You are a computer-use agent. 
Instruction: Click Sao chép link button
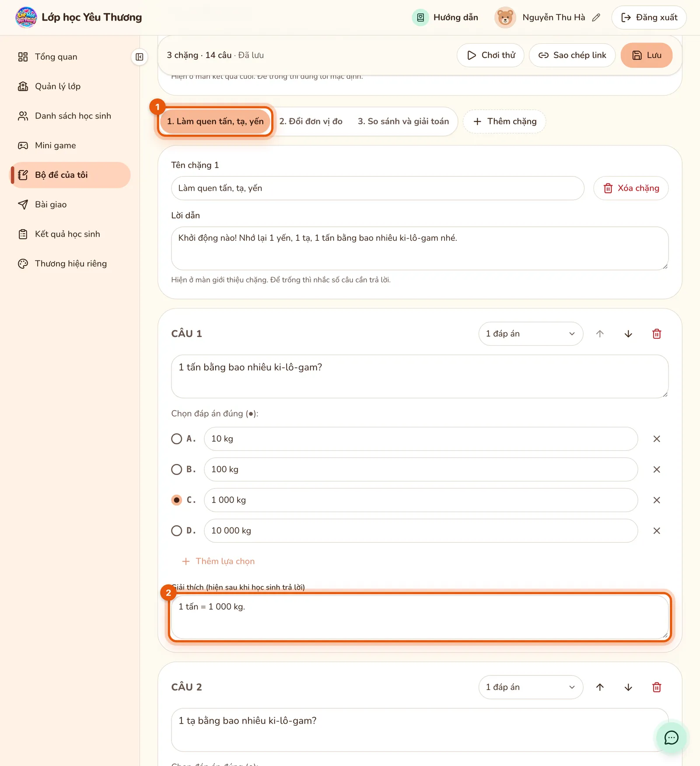click(572, 55)
